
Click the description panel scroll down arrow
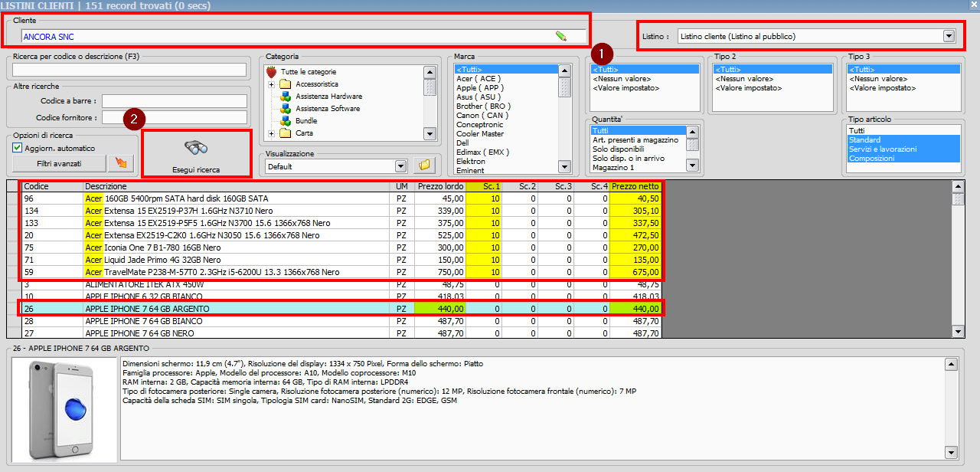click(x=951, y=451)
